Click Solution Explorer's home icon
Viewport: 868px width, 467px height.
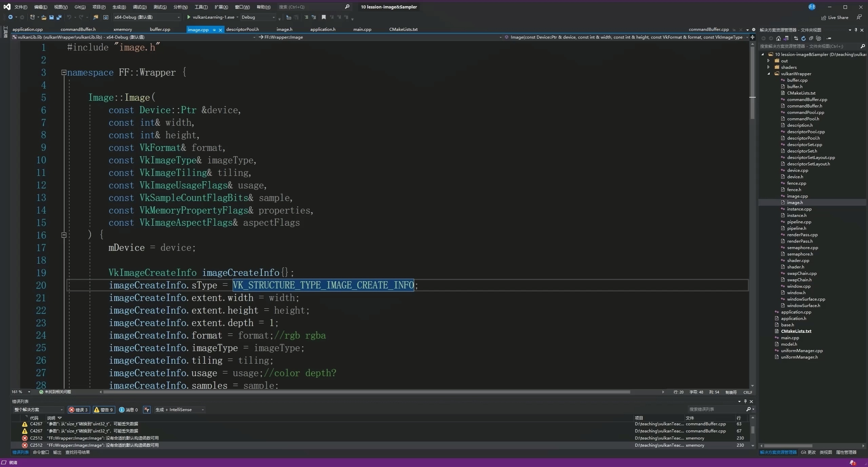click(778, 38)
